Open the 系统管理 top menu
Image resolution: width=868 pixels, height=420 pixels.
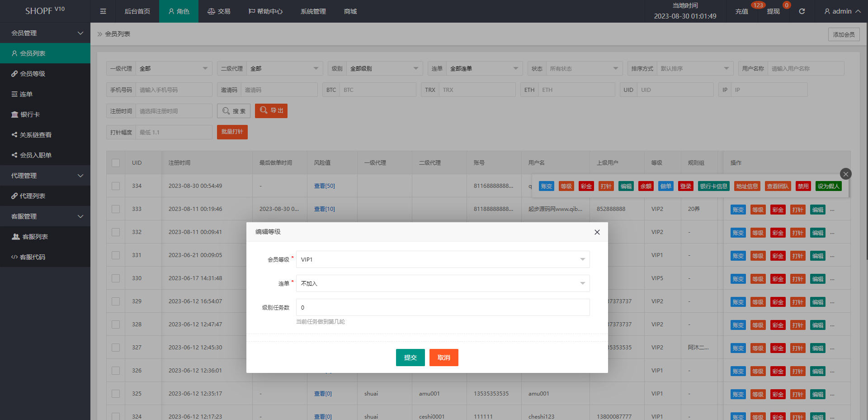313,11
